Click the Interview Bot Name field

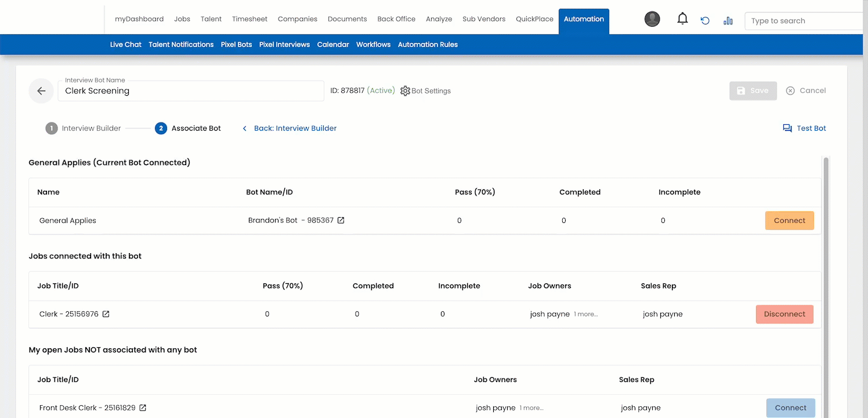click(190, 91)
